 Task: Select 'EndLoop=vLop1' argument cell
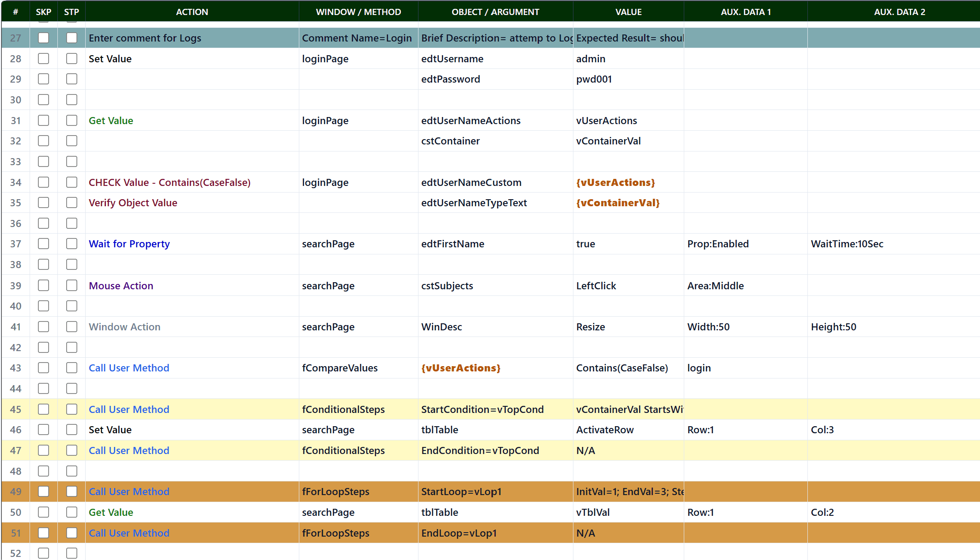495,533
